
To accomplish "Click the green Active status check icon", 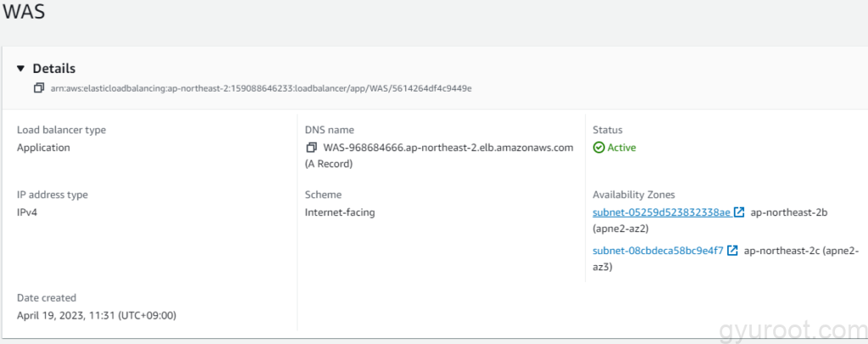I will [x=598, y=147].
